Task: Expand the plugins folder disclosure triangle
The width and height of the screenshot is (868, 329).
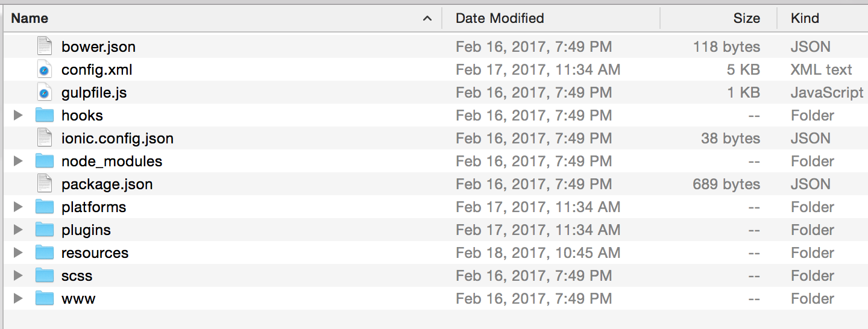Action: coord(18,230)
